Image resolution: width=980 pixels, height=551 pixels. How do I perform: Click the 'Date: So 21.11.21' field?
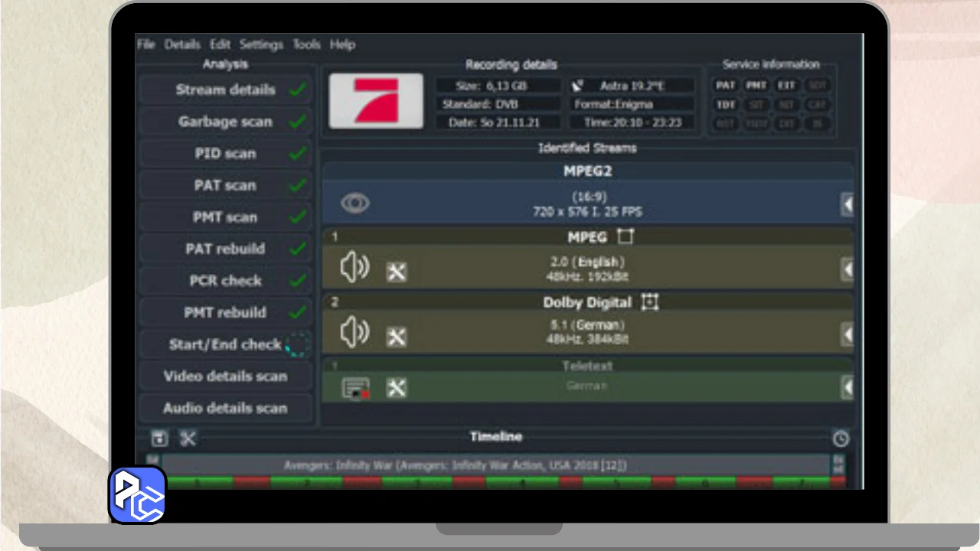[x=498, y=122]
